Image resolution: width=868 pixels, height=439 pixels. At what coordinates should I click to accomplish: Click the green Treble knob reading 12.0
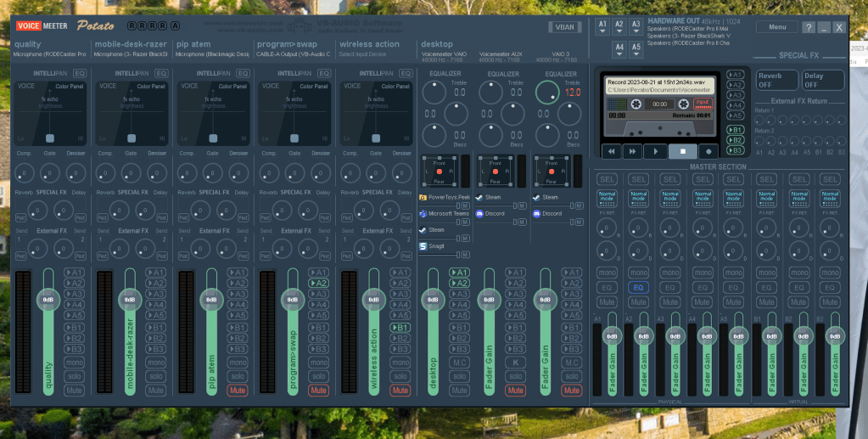[547, 93]
